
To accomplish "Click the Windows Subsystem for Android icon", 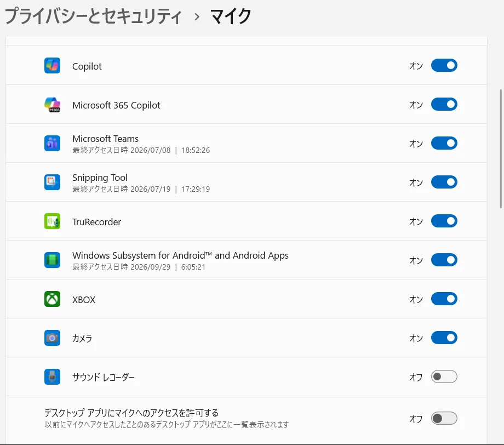I will point(52,260).
